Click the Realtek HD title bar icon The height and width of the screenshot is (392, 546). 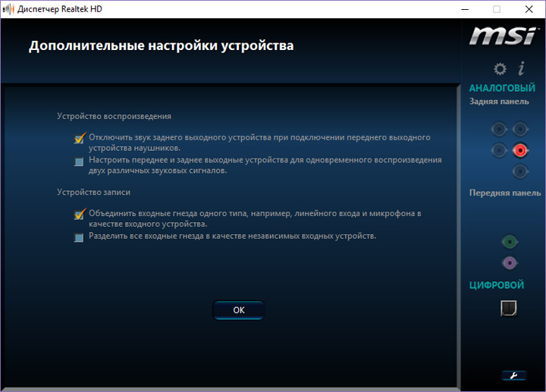8,9
